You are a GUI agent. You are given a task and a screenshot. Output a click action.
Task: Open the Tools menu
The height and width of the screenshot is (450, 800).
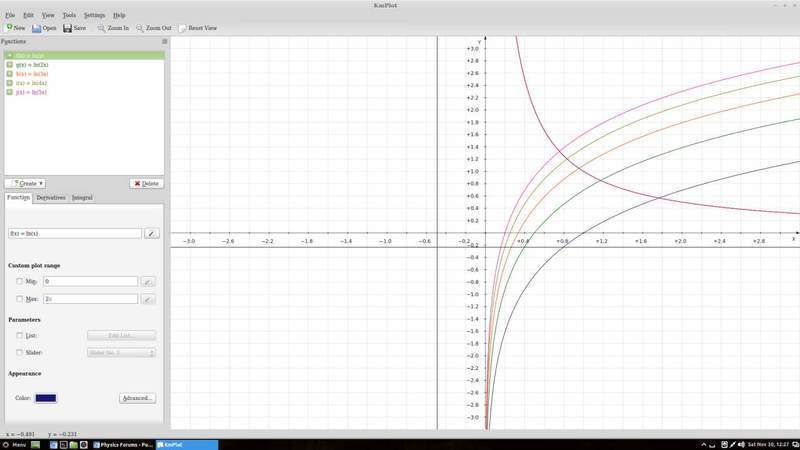69,16
